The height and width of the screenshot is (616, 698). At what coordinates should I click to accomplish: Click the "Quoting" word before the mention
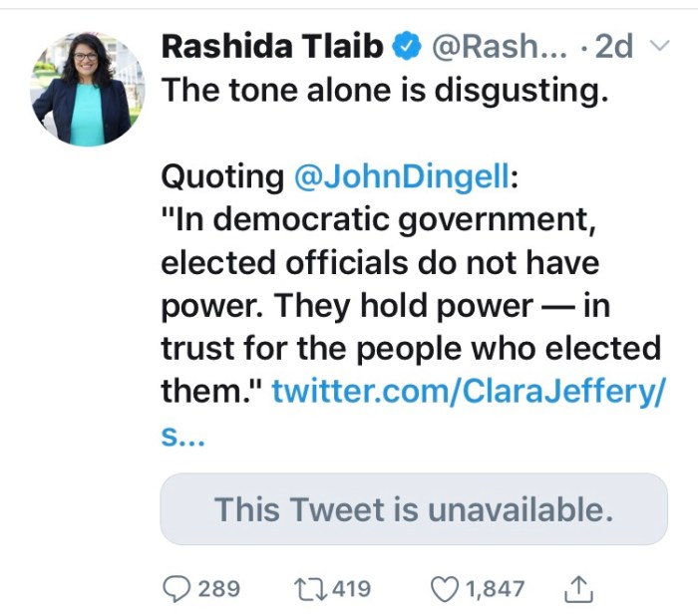[x=222, y=175]
